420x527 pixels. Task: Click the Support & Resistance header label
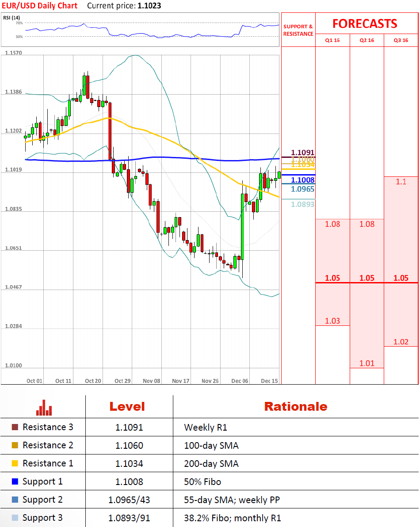(x=298, y=30)
